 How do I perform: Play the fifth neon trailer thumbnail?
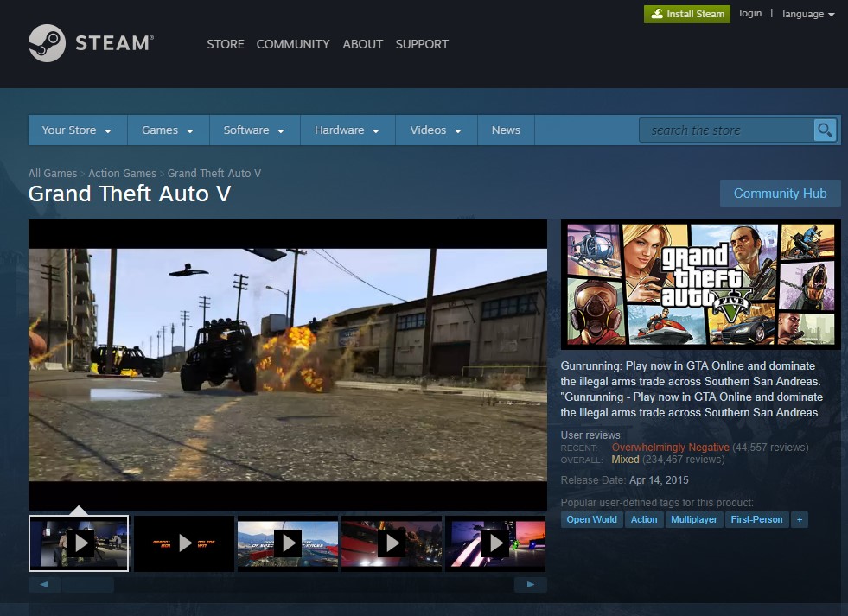(x=495, y=543)
